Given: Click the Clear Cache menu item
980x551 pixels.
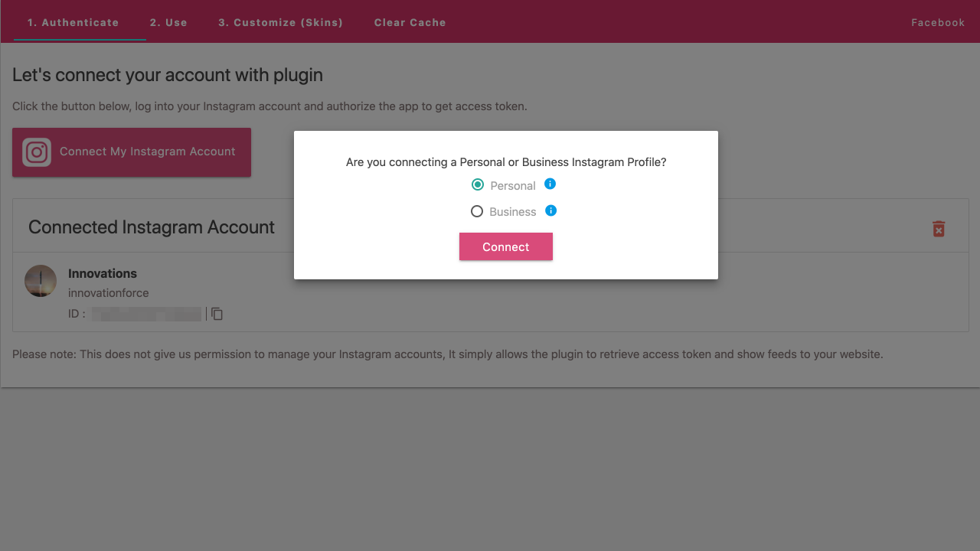Looking at the screenshot, I should click(410, 22).
